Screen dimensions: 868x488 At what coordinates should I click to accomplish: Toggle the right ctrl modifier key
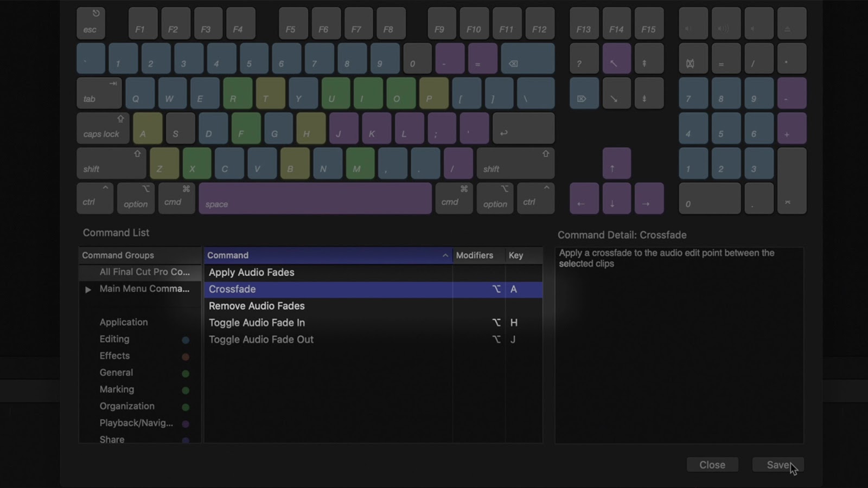(535, 198)
